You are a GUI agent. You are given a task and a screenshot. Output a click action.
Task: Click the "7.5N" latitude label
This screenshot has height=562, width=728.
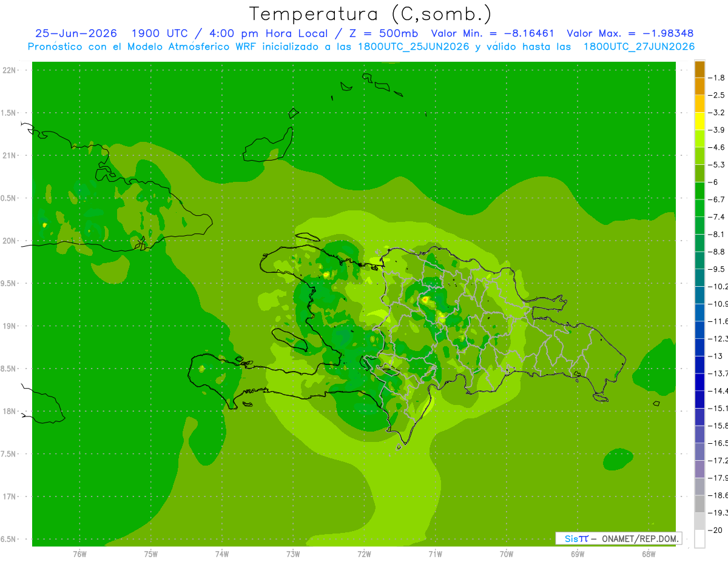coord(9,454)
